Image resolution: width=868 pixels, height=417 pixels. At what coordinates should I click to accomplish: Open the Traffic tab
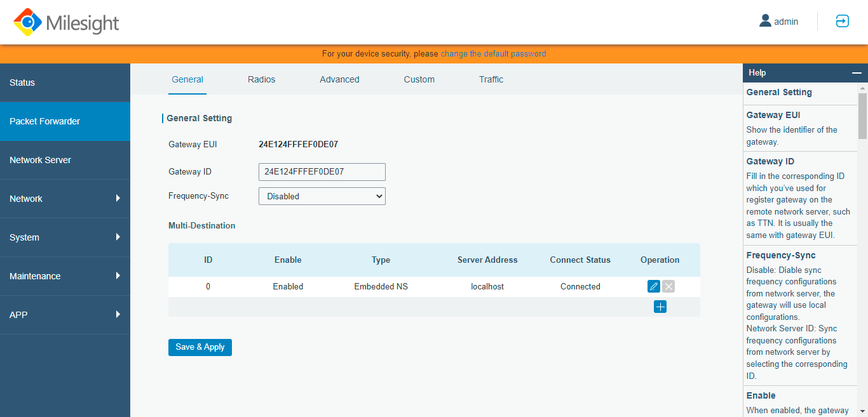pyautogui.click(x=491, y=79)
